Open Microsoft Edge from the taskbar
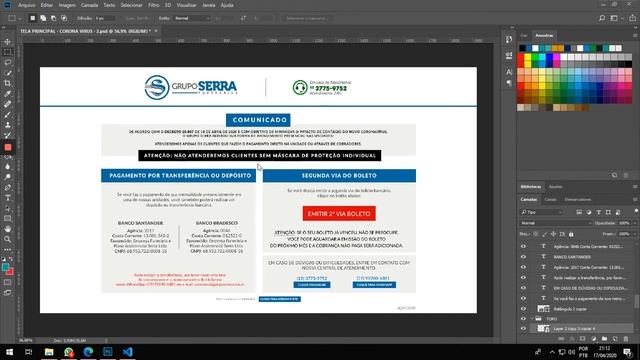The height and width of the screenshot is (360, 640). (88, 352)
